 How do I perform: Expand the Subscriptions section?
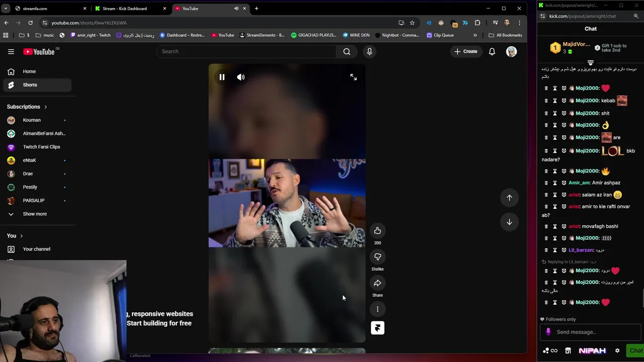27,107
